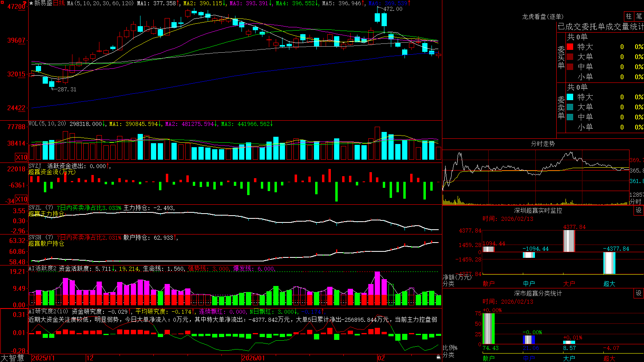Click the 2025/11 date marker on timeline

(43, 358)
